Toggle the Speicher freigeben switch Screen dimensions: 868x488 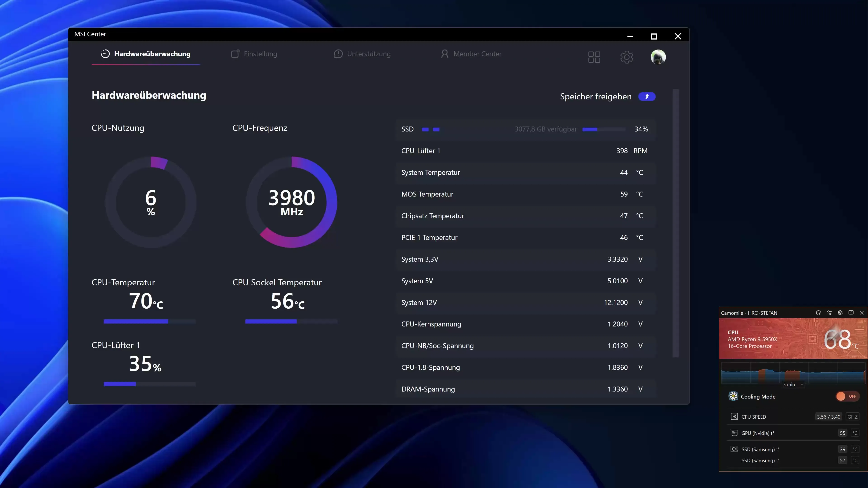[647, 97]
